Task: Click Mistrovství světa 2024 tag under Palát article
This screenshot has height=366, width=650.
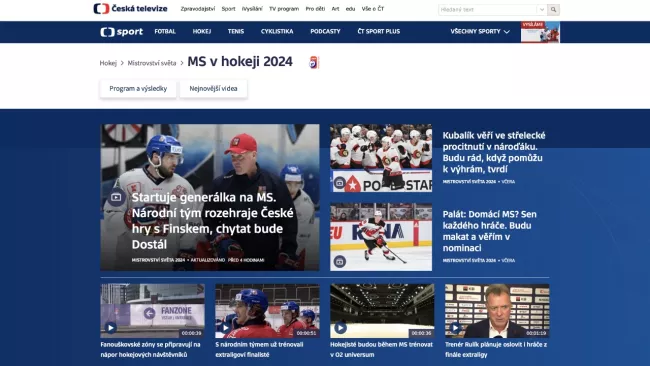Action: pyautogui.click(x=469, y=260)
